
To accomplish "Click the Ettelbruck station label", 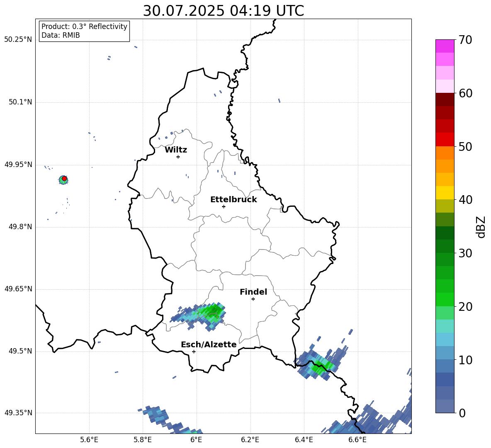I will tap(233, 200).
